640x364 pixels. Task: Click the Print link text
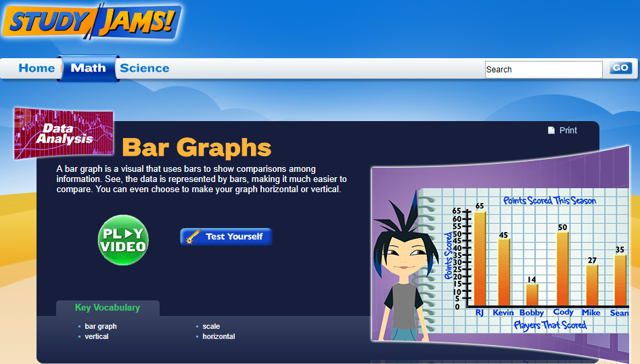pos(568,130)
